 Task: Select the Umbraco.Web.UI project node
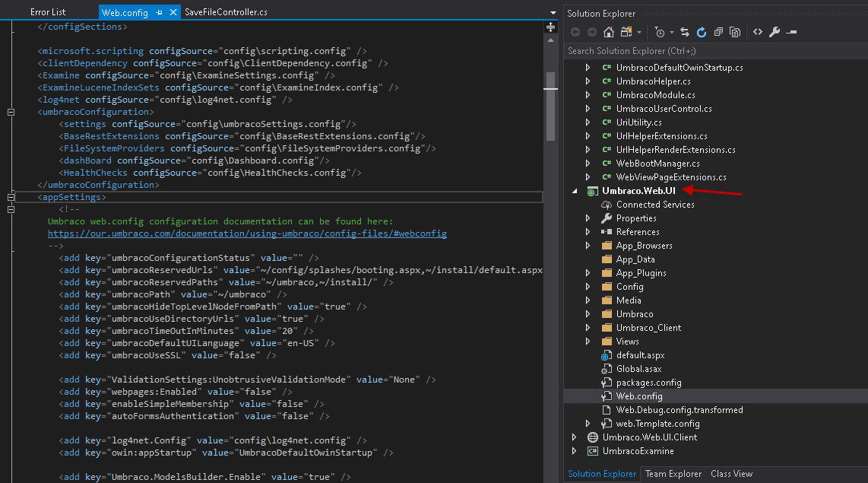638,191
